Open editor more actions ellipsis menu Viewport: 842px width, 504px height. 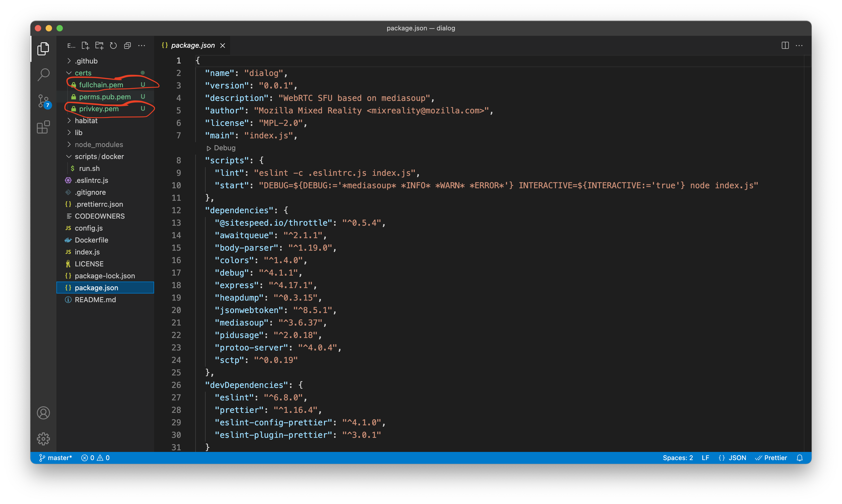tap(799, 45)
